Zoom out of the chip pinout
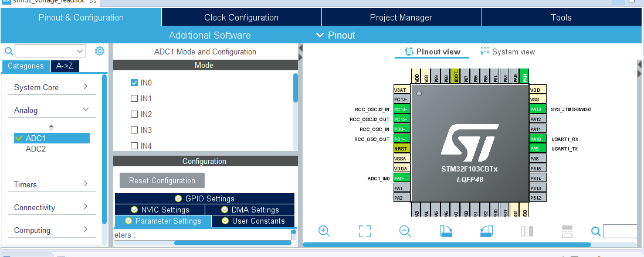Screen dimensions: 644x257 (x=405, y=231)
